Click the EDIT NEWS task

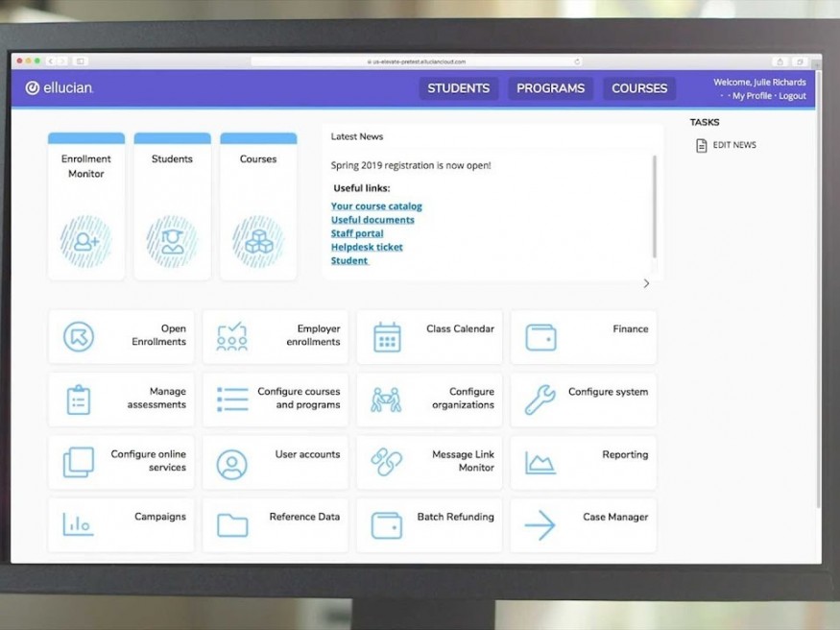coord(733,145)
